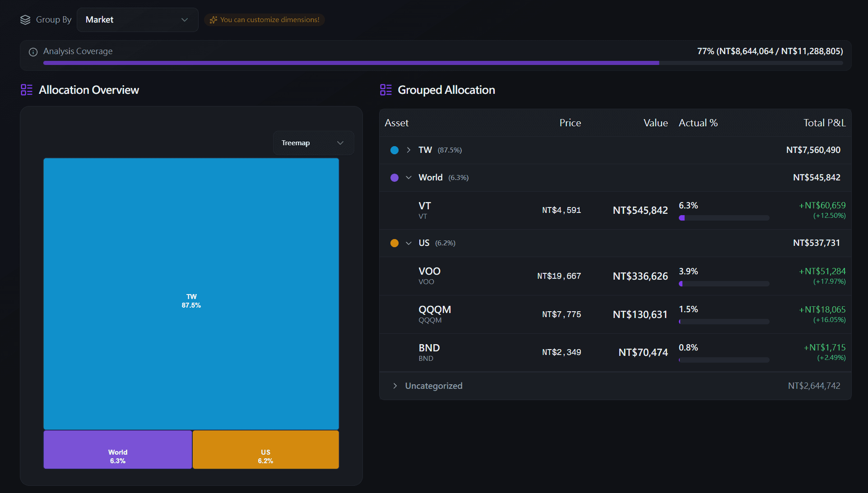Click the Analysis Coverage info icon
The image size is (868, 493).
coord(33,52)
